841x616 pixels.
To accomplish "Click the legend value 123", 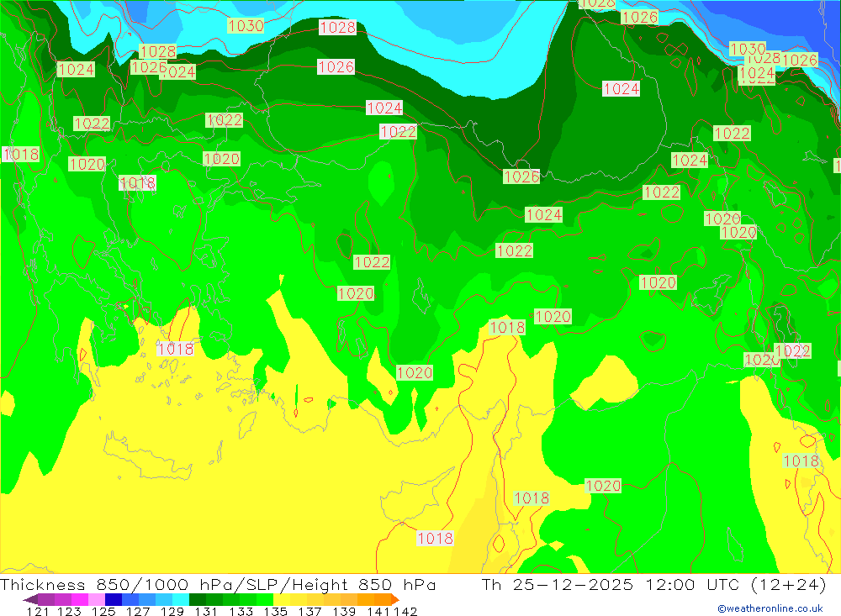I will tap(69, 611).
